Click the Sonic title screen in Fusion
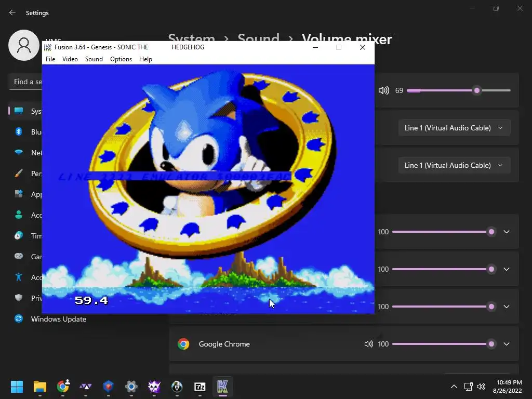The image size is (532, 399). click(208, 189)
